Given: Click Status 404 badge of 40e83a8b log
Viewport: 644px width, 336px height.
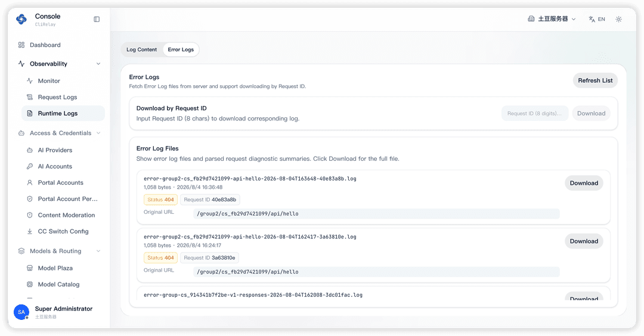Looking at the screenshot, I should click(x=160, y=200).
